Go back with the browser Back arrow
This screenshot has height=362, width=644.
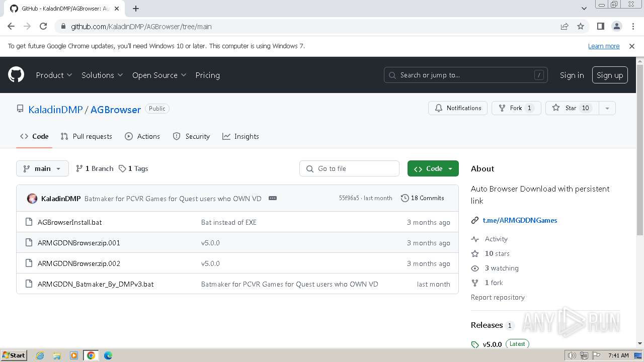click(11, 27)
